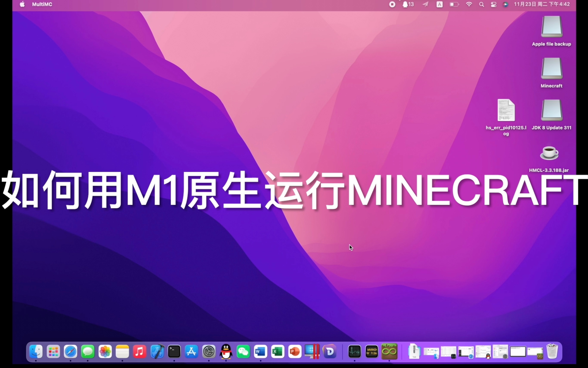Open MultiMC from the Dock

click(x=389, y=351)
